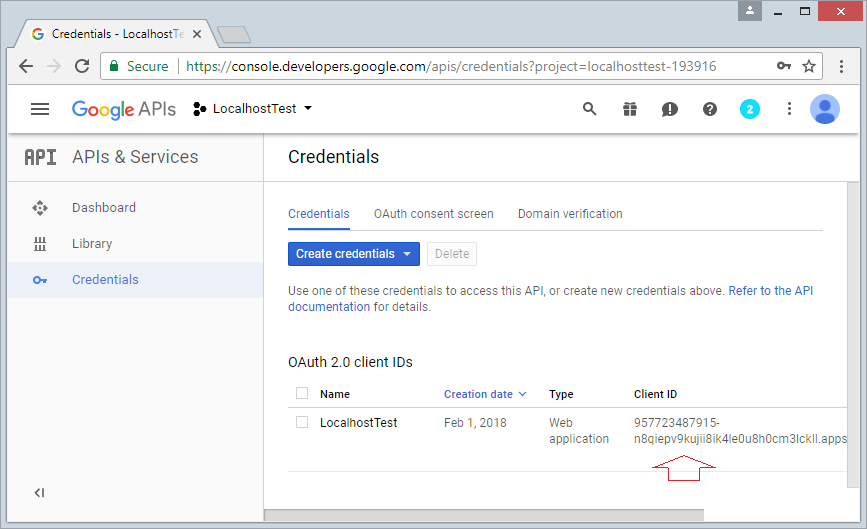The width and height of the screenshot is (867, 529).
Task: Open the hamburger navigation menu
Action: [40, 109]
